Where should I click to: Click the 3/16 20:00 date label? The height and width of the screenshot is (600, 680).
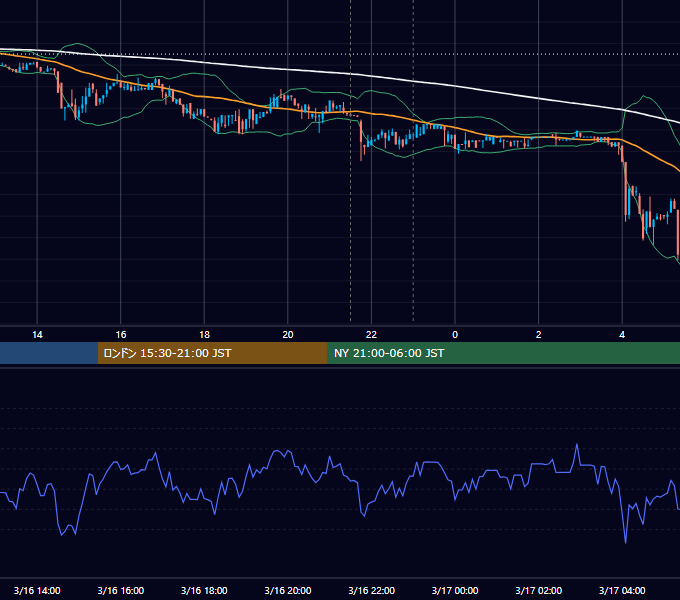pyautogui.click(x=288, y=590)
